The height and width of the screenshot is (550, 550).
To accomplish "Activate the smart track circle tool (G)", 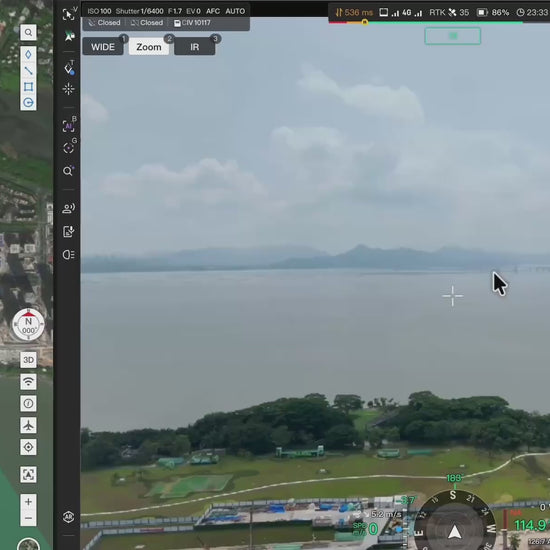I will point(69,147).
